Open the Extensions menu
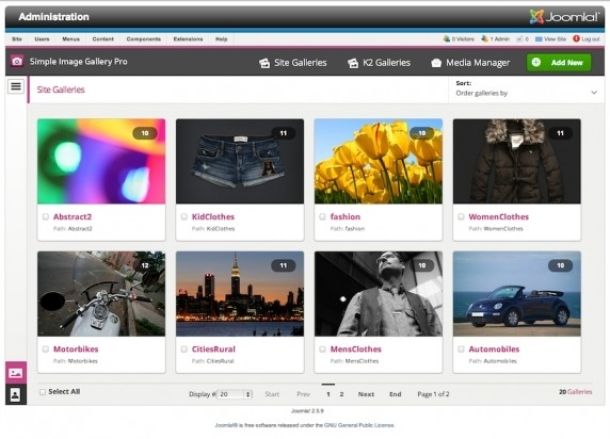 click(x=187, y=39)
